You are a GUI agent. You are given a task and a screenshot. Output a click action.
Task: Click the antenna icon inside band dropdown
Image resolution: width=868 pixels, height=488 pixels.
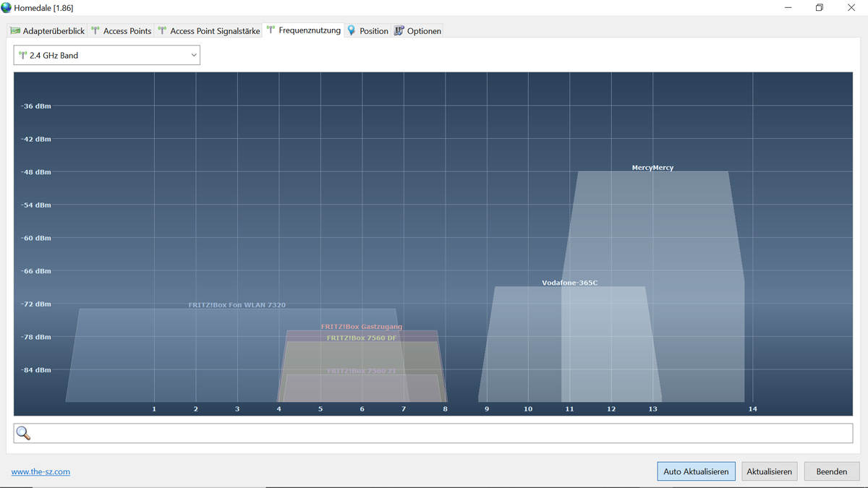[22, 55]
